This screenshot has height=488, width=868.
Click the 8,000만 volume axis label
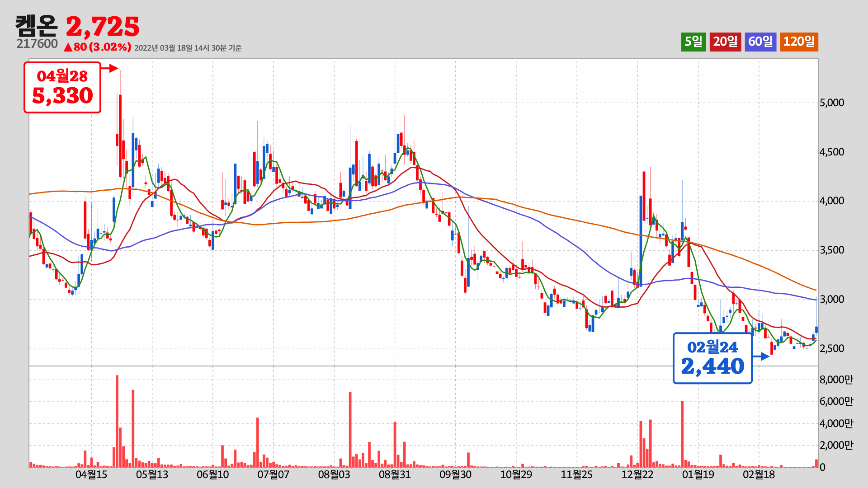(836, 380)
